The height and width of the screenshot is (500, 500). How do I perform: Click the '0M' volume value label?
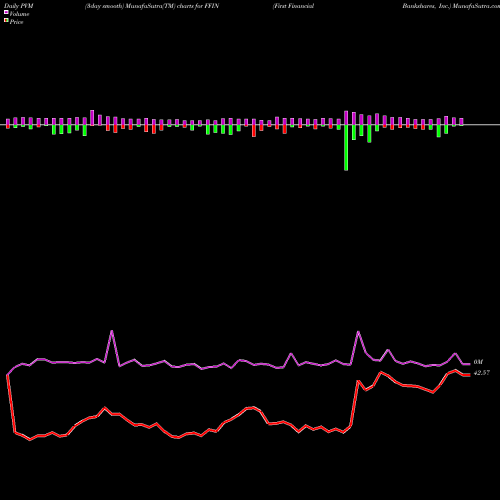point(478,362)
